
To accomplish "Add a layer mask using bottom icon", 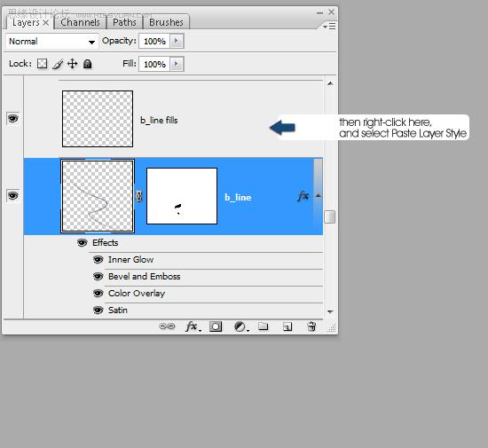I will click(216, 326).
